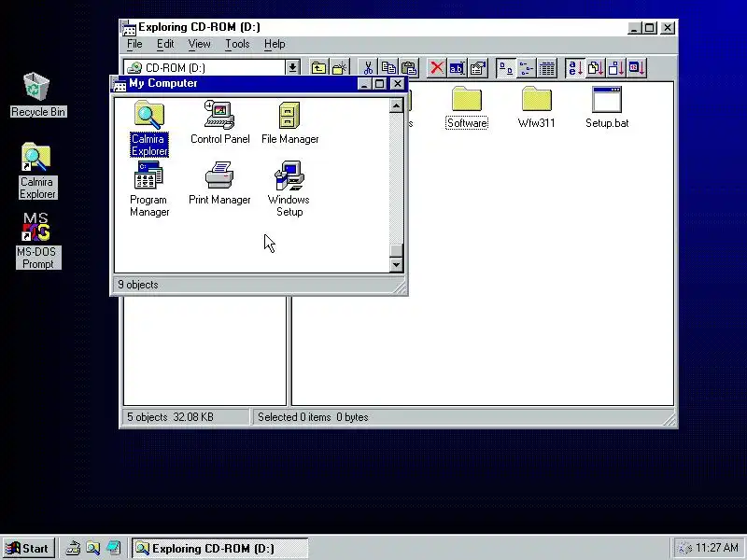Open the File menu
Screen dimensions: 747x560
point(134,44)
